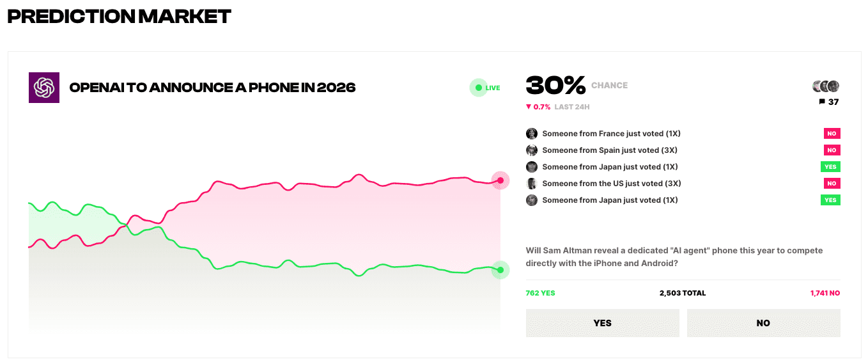868x364 pixels.
Task: Click the second Japan vote entry
Action: coord(683,200)
